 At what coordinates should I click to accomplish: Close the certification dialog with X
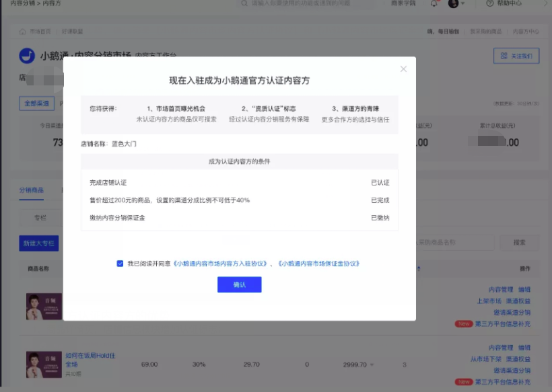tap(403, 69)
